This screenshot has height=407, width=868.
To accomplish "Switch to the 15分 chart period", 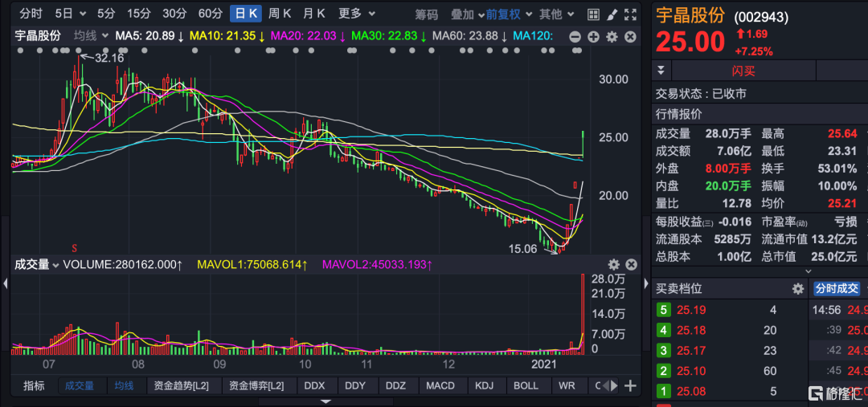I will coord(138,14).
